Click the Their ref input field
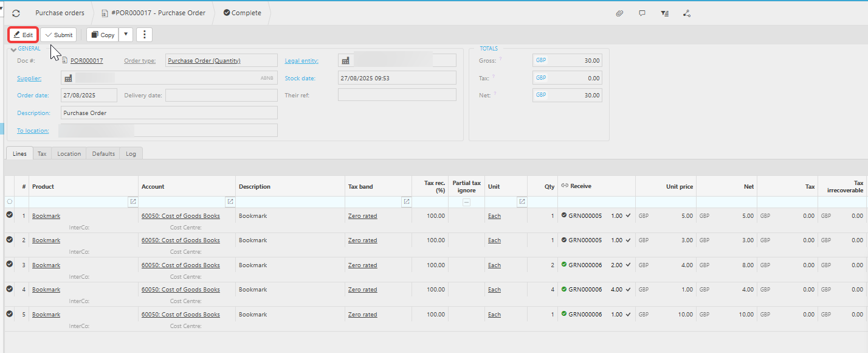The image size is (868, 353). coord(397,95)
